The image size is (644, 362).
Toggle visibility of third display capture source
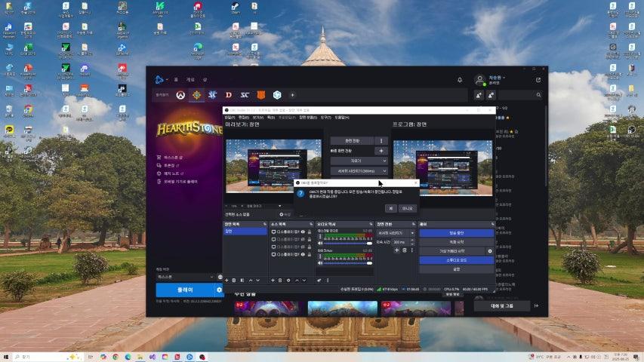(x=303, y=247)
